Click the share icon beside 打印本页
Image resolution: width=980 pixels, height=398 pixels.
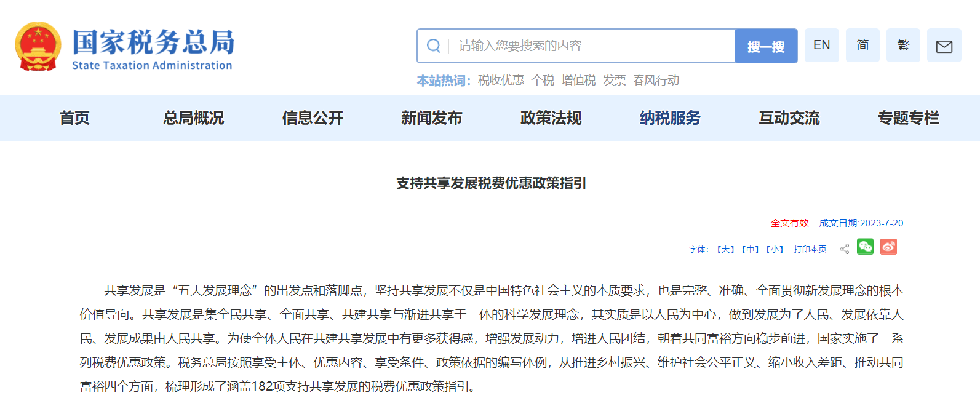tap(845, 249)
